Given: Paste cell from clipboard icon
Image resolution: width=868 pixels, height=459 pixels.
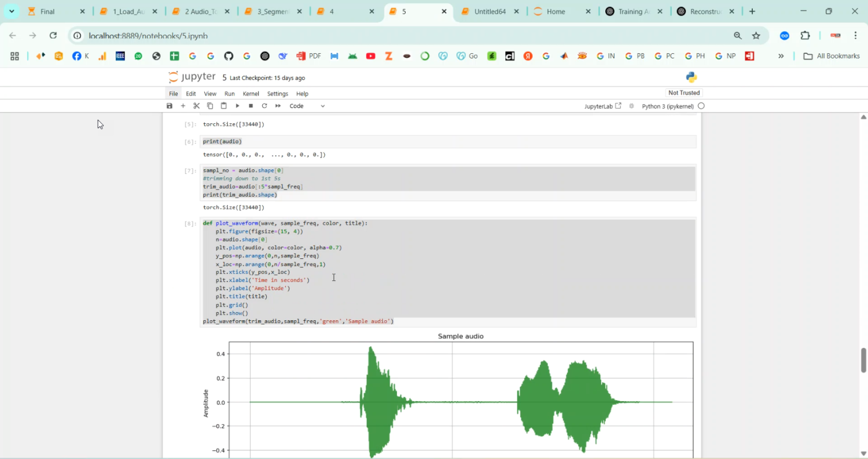Looking at the screenshot, I should 223,106.
